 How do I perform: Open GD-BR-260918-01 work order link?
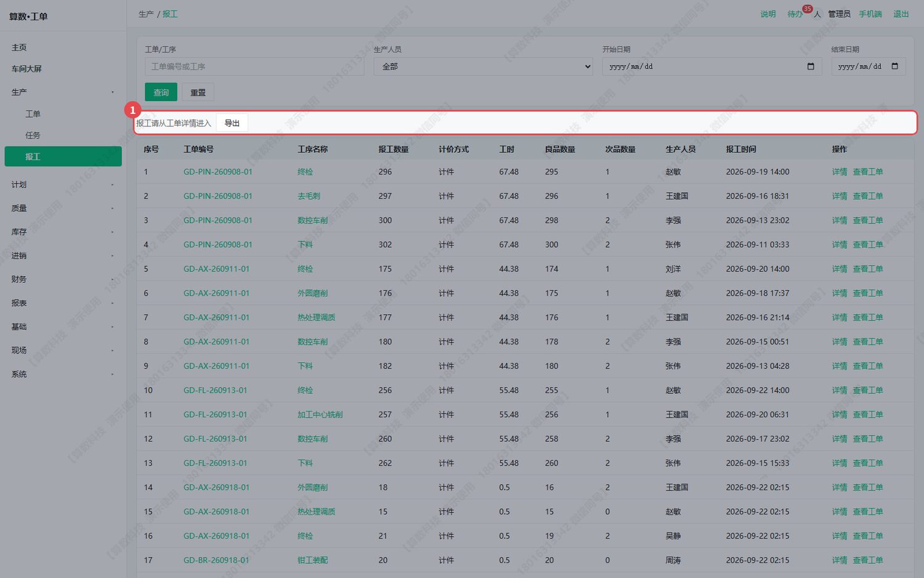click(x=216, y=560)
